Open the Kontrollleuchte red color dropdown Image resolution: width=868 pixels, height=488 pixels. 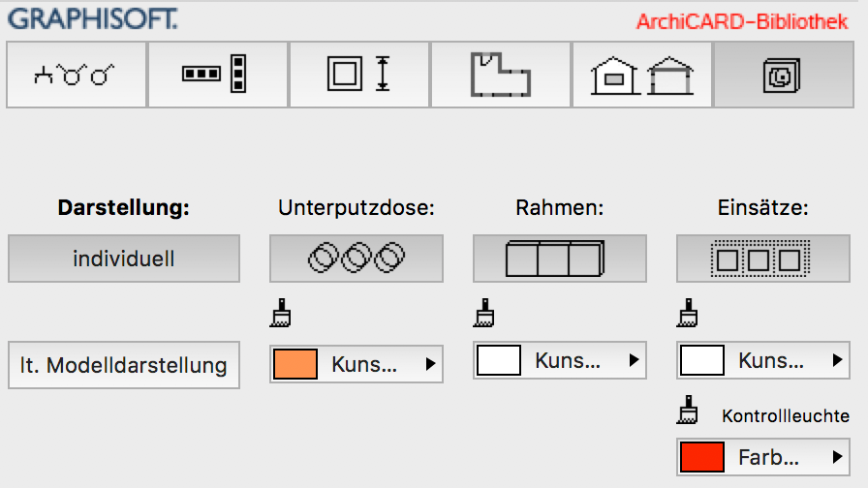(x=761, y=456)
